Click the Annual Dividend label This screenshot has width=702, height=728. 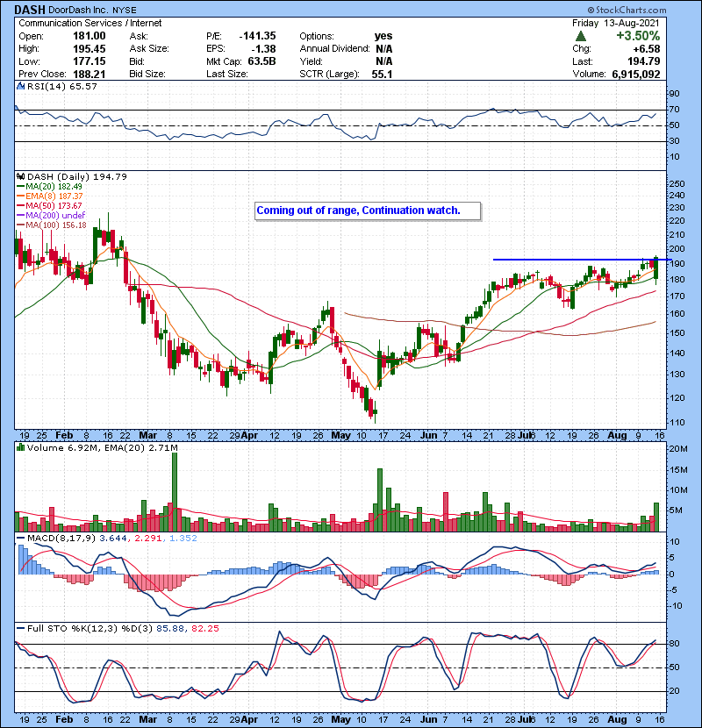coord(334,49)
